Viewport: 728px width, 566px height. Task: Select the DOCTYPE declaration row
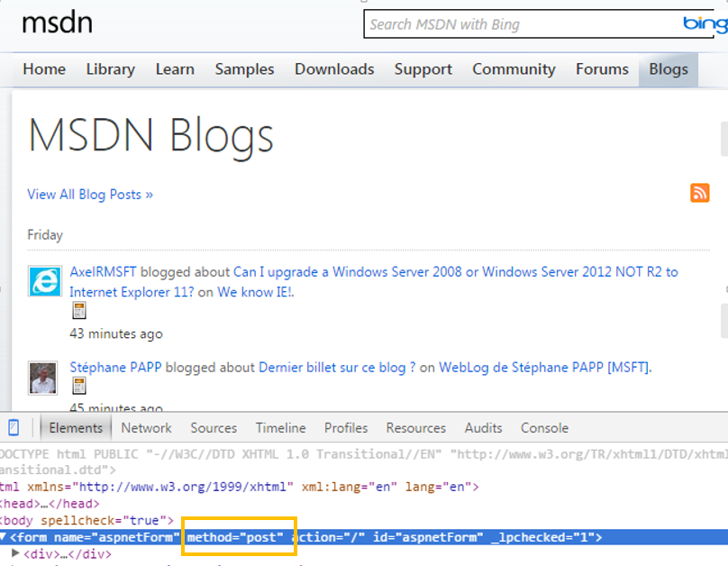tap(364, 462)
